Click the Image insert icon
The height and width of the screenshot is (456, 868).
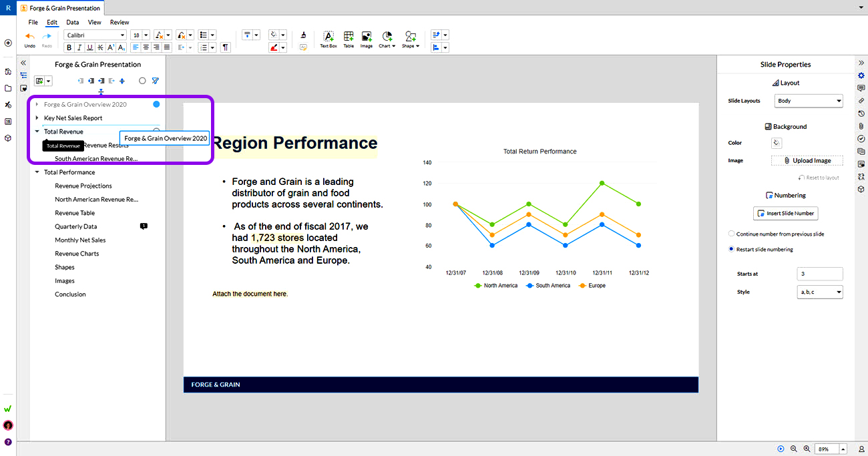pyautogui.click(x=367, y=39)
